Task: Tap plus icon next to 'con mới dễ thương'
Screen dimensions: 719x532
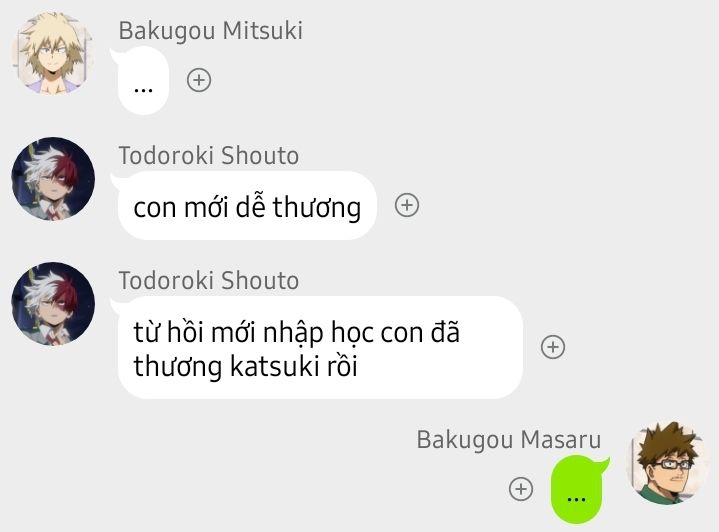Action: pyautogui.click(x=407, y=205)
